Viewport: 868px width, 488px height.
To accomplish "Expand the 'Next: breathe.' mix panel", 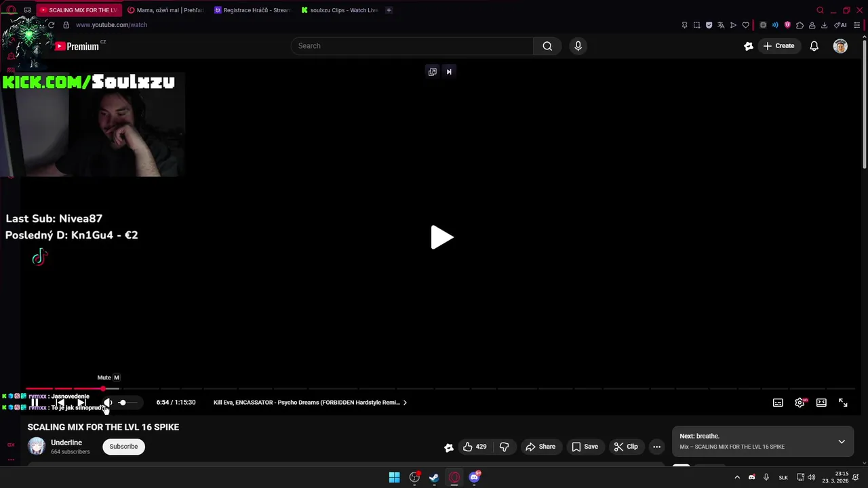I will point(842,441).
